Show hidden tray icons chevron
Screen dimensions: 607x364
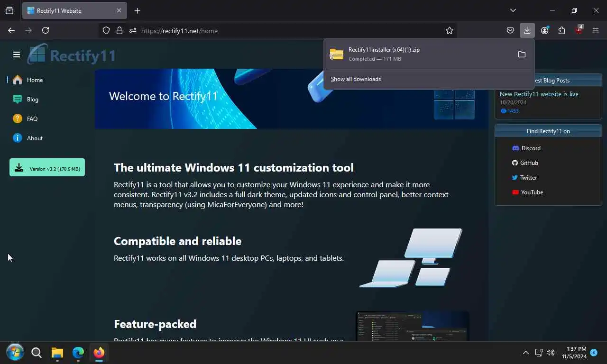(525, 353)
